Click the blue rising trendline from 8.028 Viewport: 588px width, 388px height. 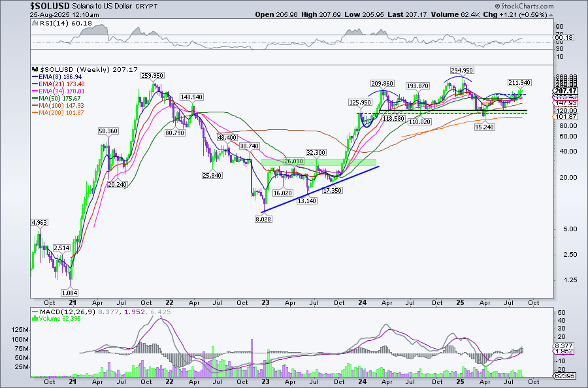coord(321,189)
